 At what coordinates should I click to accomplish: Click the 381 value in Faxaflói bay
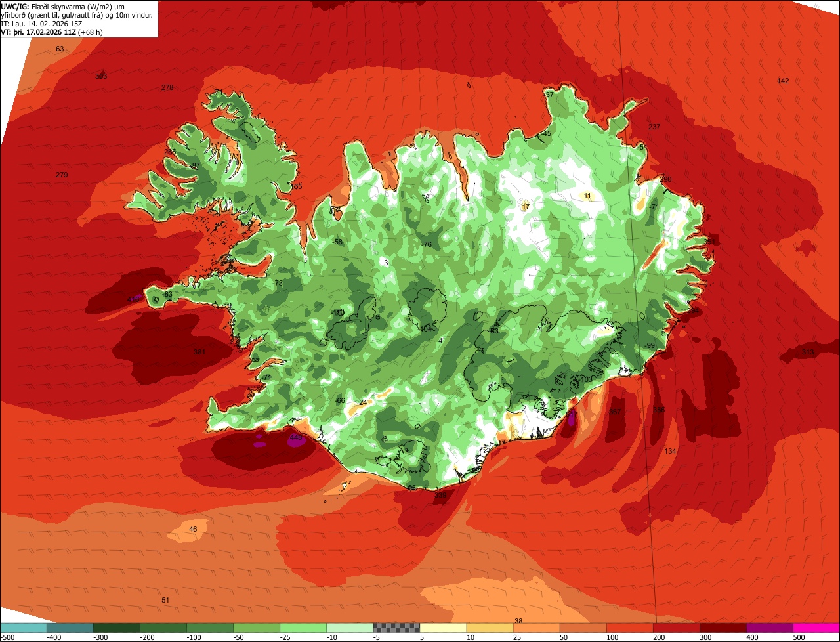pyautogui.click(x=199, y=352)
